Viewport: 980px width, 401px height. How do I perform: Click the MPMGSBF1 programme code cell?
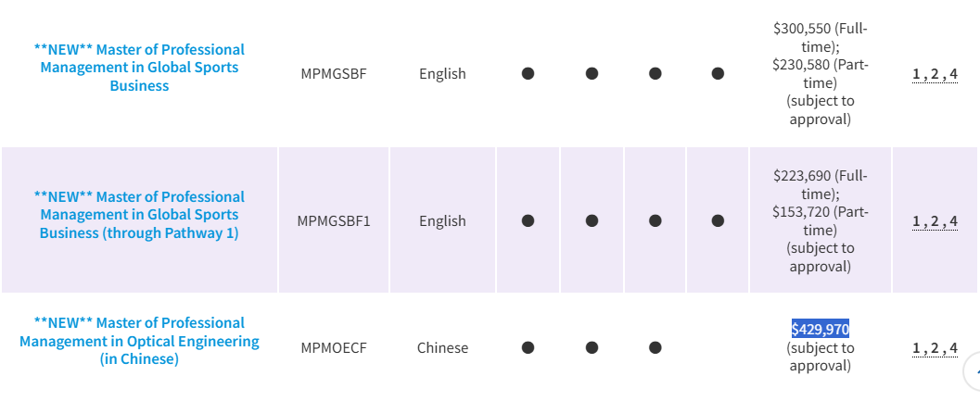tap(334, 221)
